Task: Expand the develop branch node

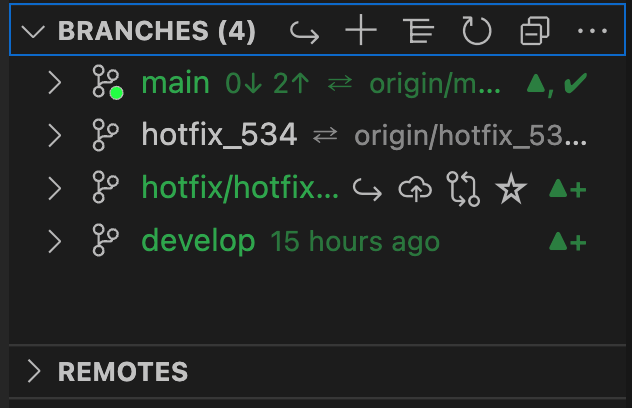Action: pos(55,241)
